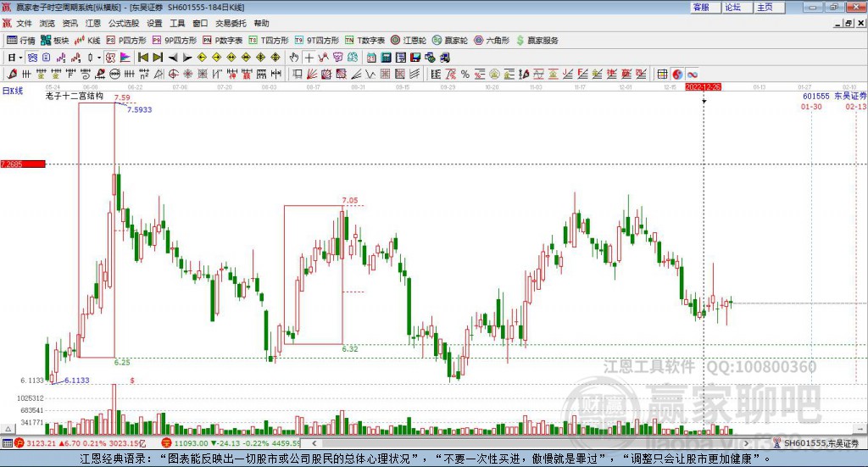Switch to the K线 chart view
The width and height of the screenshot is (868, 467).
(x=87, y=41)
